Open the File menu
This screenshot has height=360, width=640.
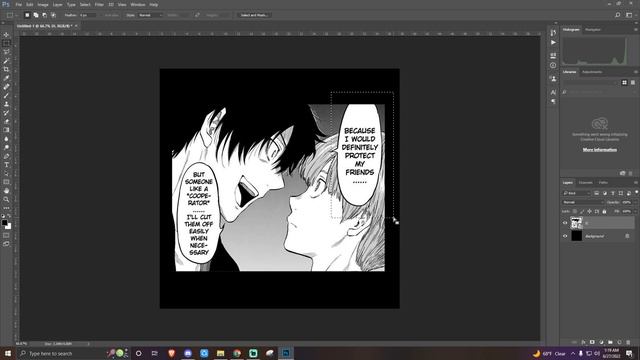(18, 4)
